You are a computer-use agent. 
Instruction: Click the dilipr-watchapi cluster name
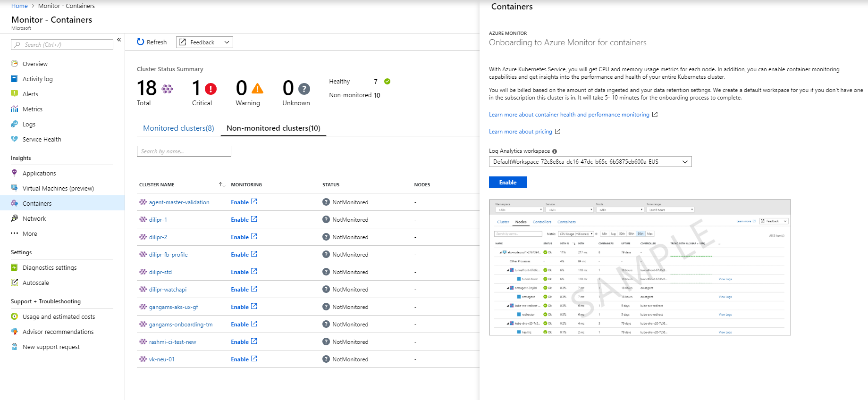pos(168,290)
